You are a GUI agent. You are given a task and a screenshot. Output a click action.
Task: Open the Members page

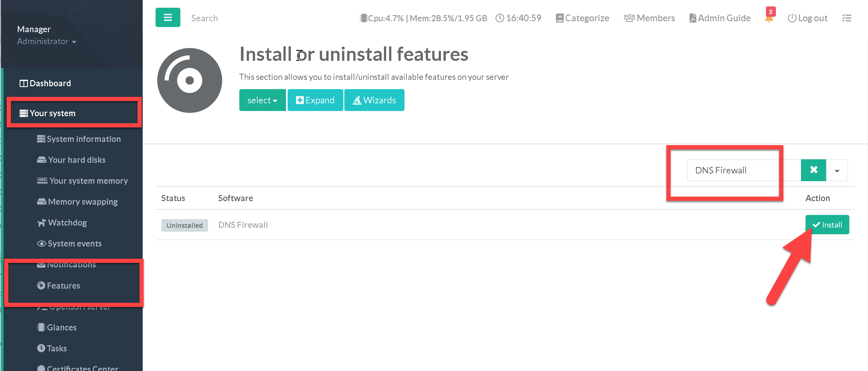tap(649, 18)
